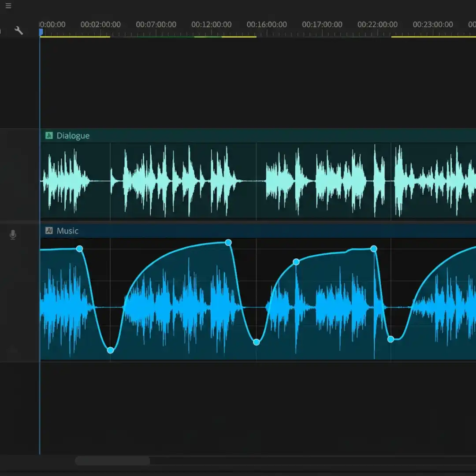Click the ruler at the 00:22:00:00 timecode

click(x=377, y=25)
